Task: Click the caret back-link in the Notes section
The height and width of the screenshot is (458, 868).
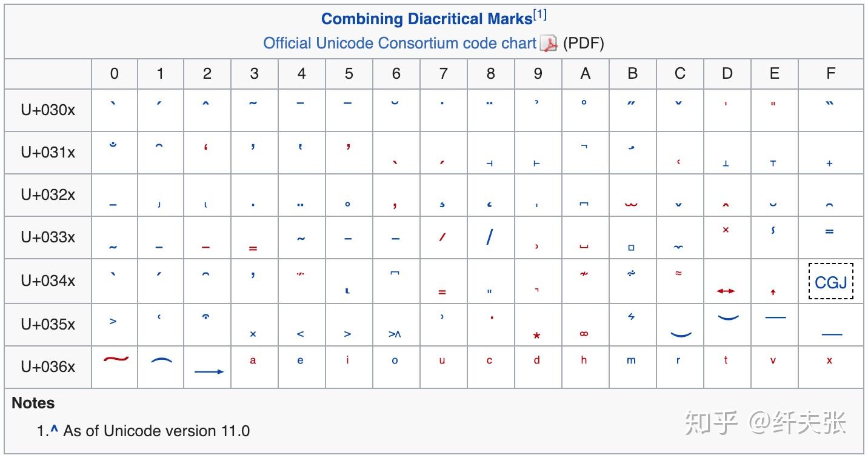Action: click(54, 430)
